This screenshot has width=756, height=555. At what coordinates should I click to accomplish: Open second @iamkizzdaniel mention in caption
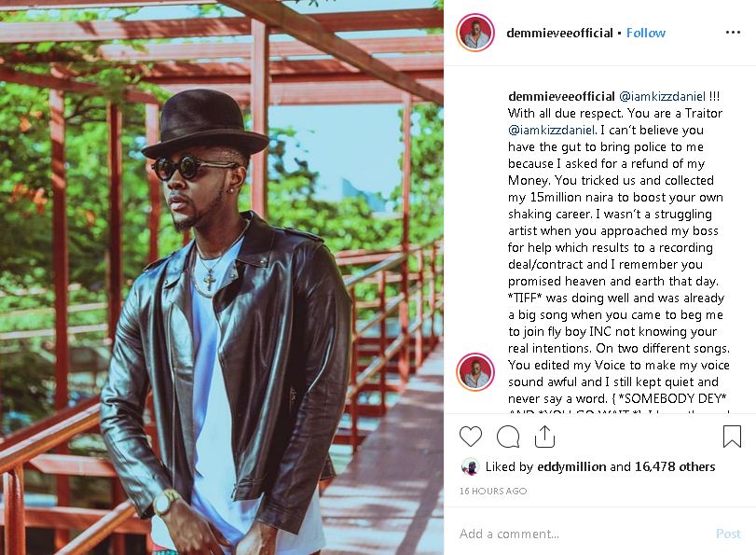pyautogui.click(x=551, y=130)
